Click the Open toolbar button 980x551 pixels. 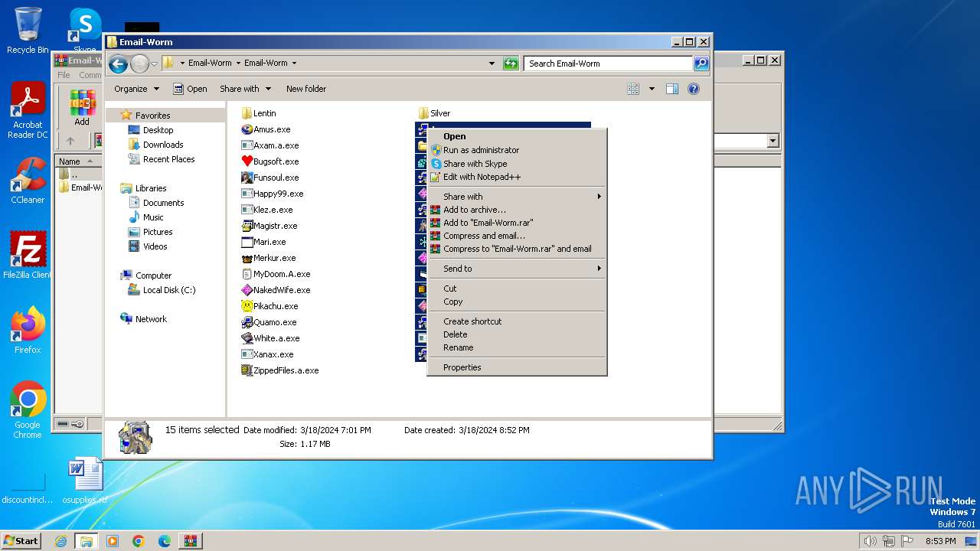point(190,89)
